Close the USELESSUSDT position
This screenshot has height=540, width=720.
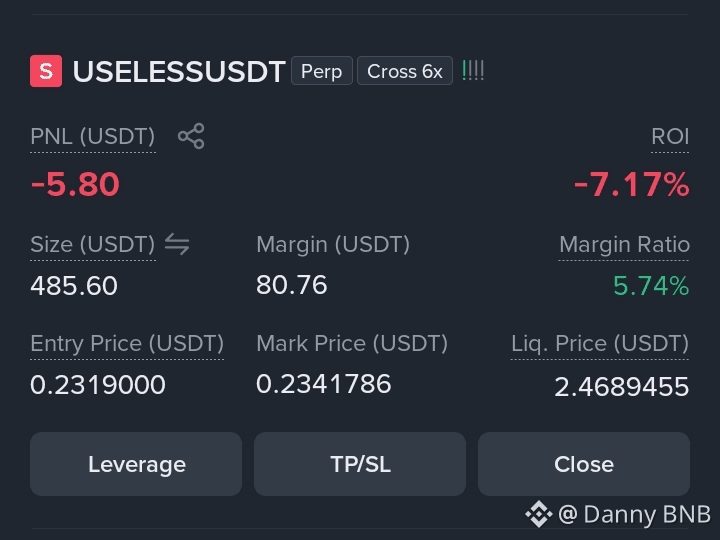coord(584,464)
